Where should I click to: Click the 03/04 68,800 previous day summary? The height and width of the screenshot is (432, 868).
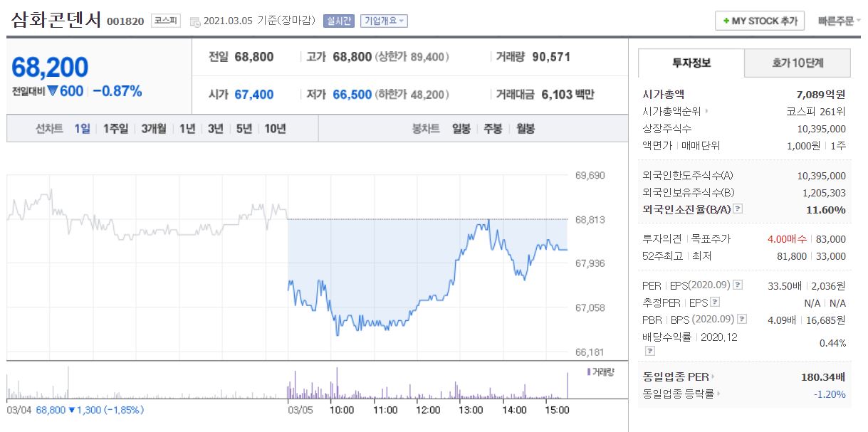point(75,410)
